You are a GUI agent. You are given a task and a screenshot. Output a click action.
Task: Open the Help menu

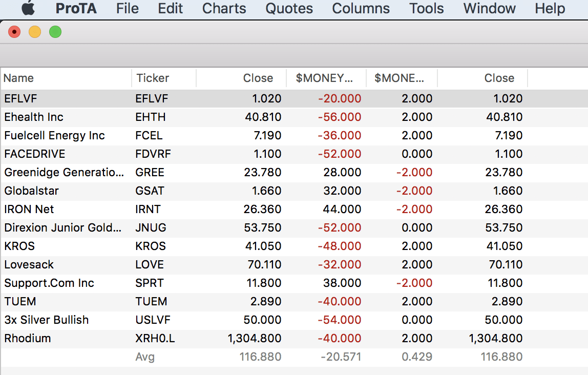pyautogui.click(x=550, y=8)
